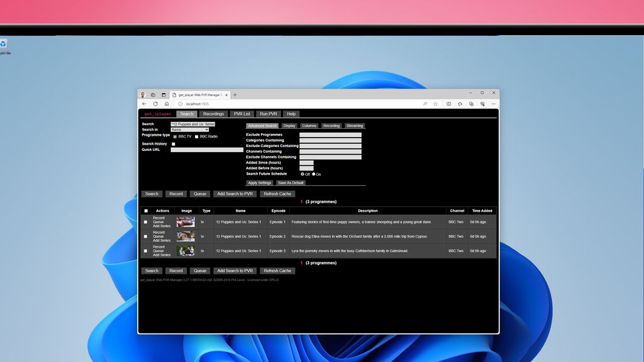
Task: Click the Quick URL input field
Action: click(x=208, y=150)
